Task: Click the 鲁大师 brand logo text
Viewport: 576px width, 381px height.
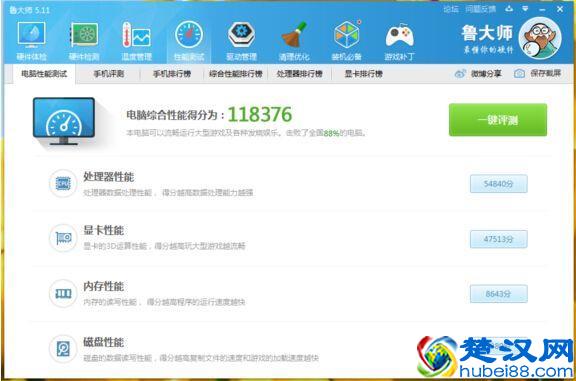Action: coord(487,33)
